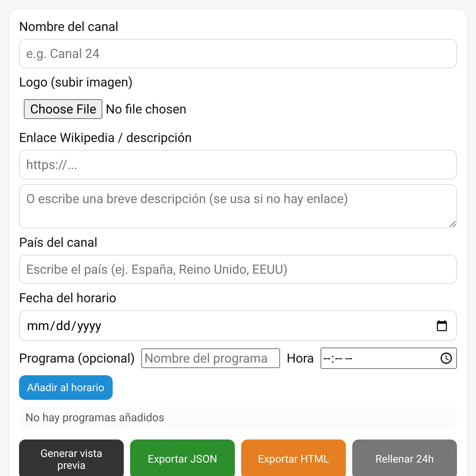Click the "No file chosen" text
The height and width of the screenshot is (476, 476).
(x=146, y=109)
